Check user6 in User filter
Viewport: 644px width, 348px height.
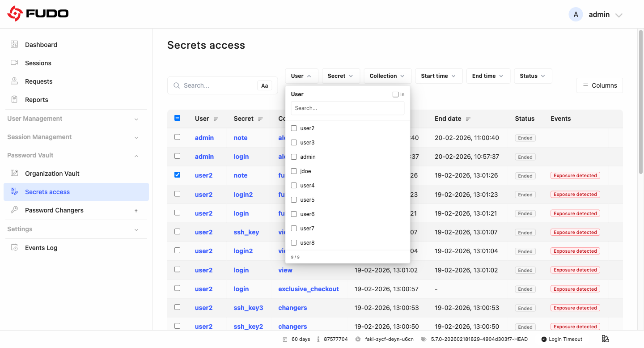pos(294,214)
